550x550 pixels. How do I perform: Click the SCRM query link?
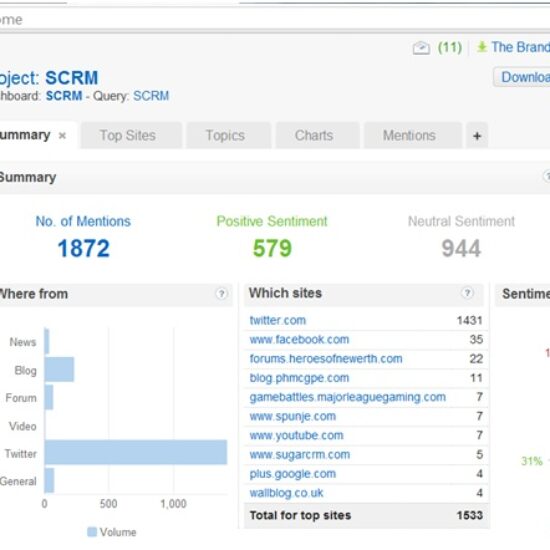(x=151, y=96)
